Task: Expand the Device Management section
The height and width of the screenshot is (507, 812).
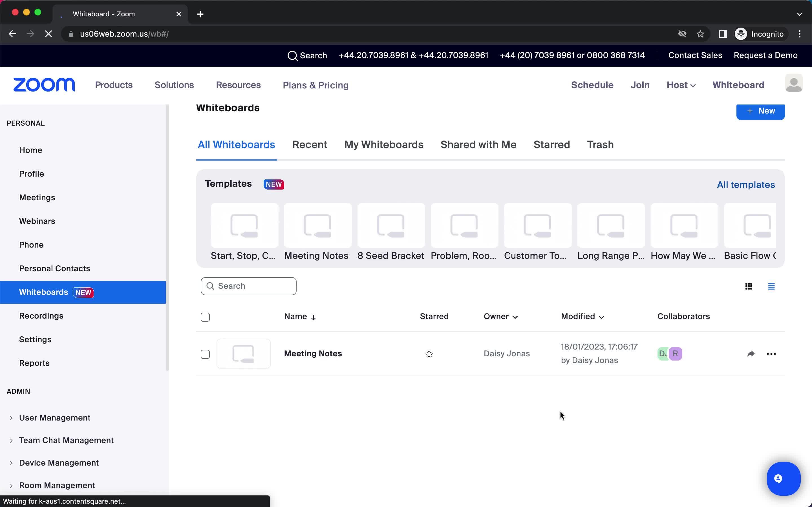Action: point(12,462)
